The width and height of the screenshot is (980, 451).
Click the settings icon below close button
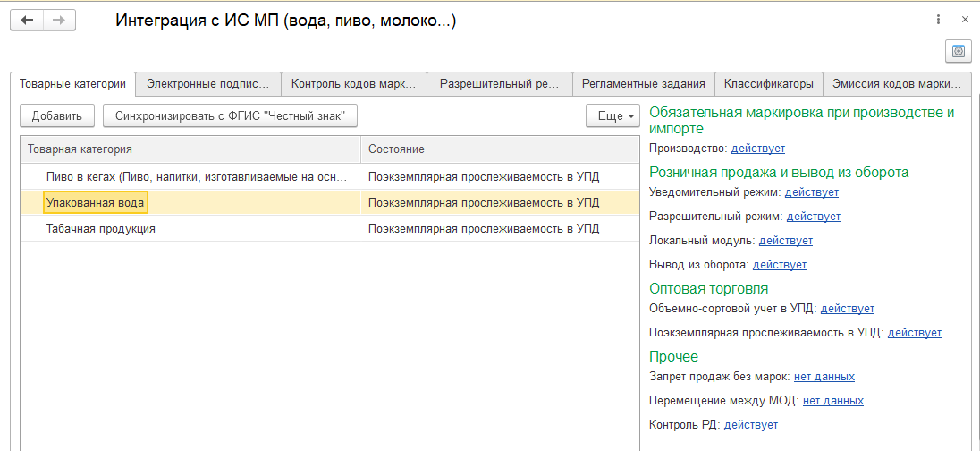pos(958,53)
